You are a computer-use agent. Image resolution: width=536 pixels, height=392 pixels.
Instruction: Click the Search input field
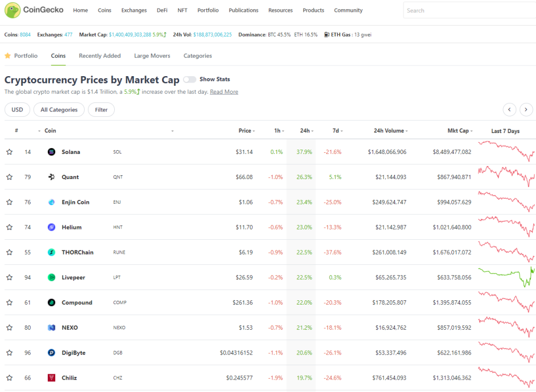click(x=469, y=10)
